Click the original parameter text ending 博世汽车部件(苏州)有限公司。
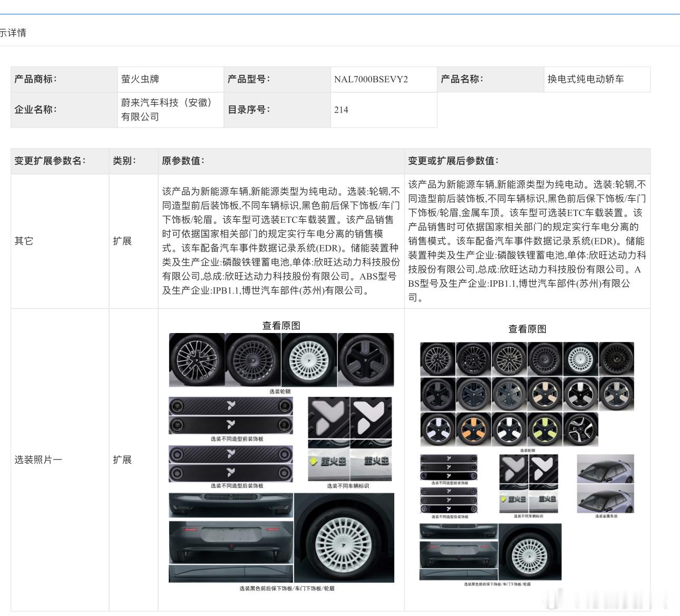Screen dimensions: 680x616 (281, 241)
